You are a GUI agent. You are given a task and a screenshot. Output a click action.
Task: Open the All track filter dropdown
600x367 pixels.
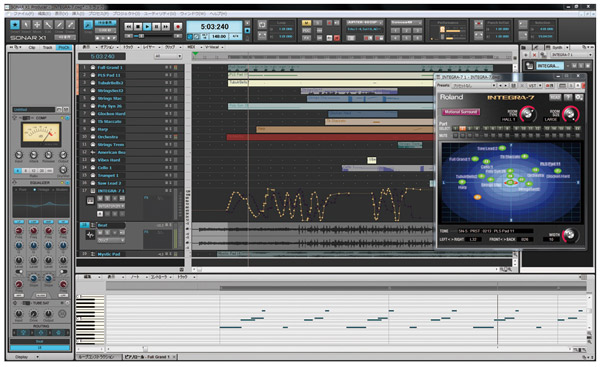pyautogui.click(x=168, y=56)
